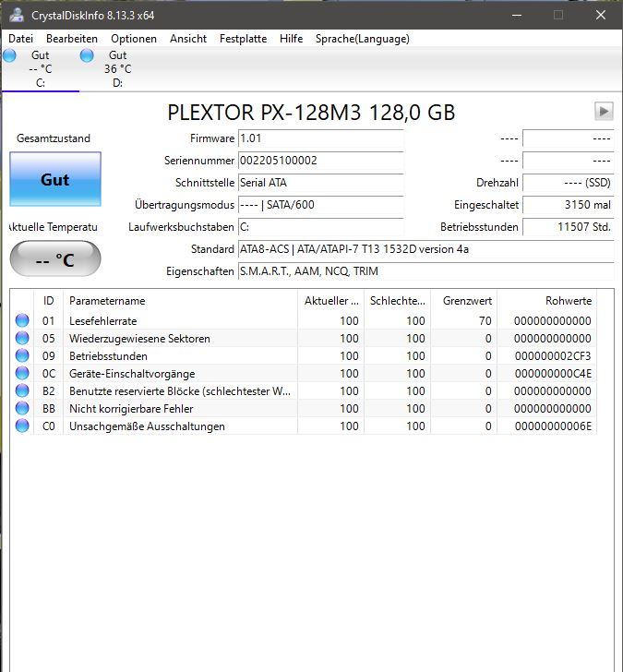The image size is (623, 672).
Task: Click threshold value 70 in Lesefehlerrate row
Action: pyautogui.click(x=485, y=321)
